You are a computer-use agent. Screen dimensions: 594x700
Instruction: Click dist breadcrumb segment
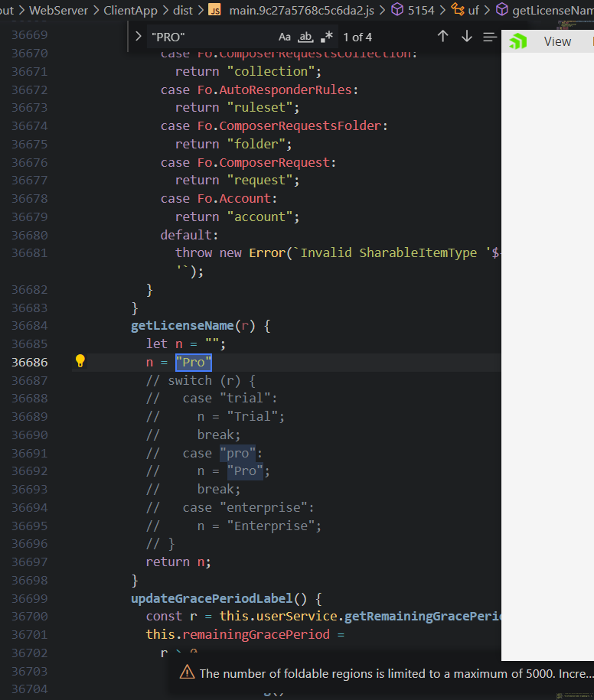183,10
